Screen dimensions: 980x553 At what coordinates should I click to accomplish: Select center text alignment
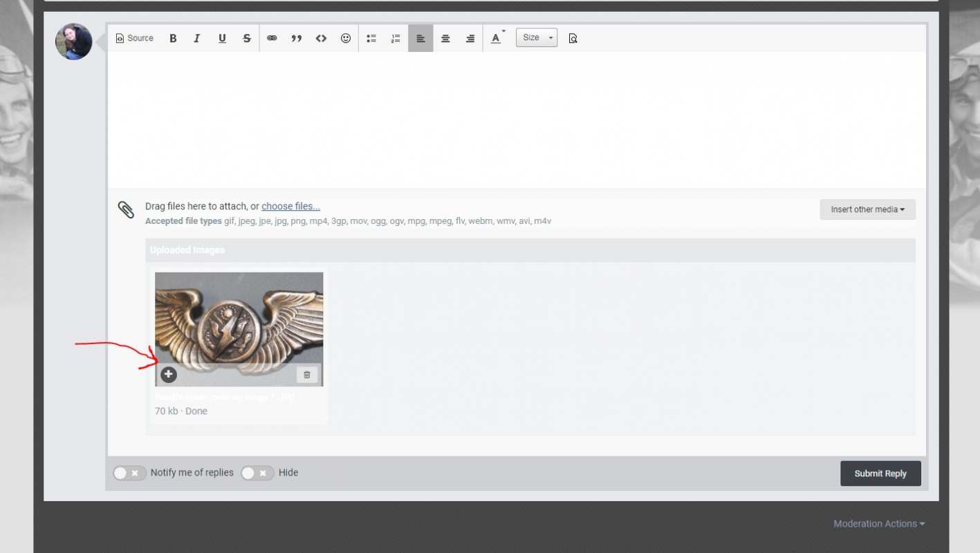(x=445, y=38)
